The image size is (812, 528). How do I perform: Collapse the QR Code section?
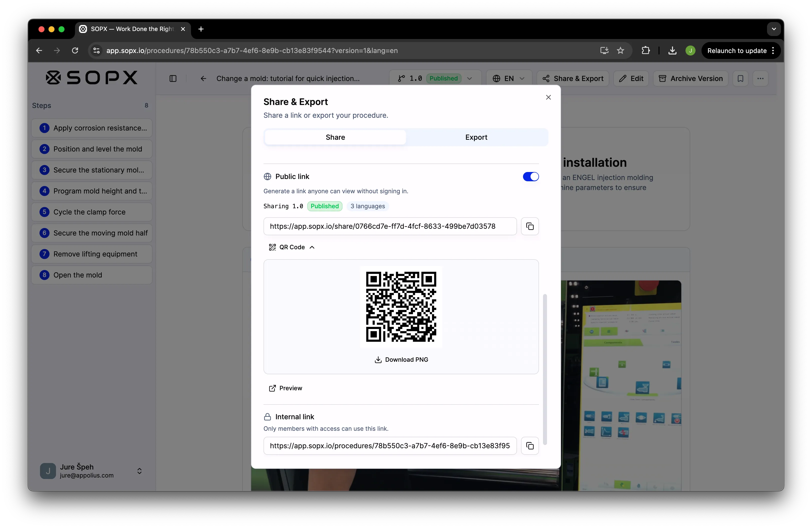[x=292, y=247]
